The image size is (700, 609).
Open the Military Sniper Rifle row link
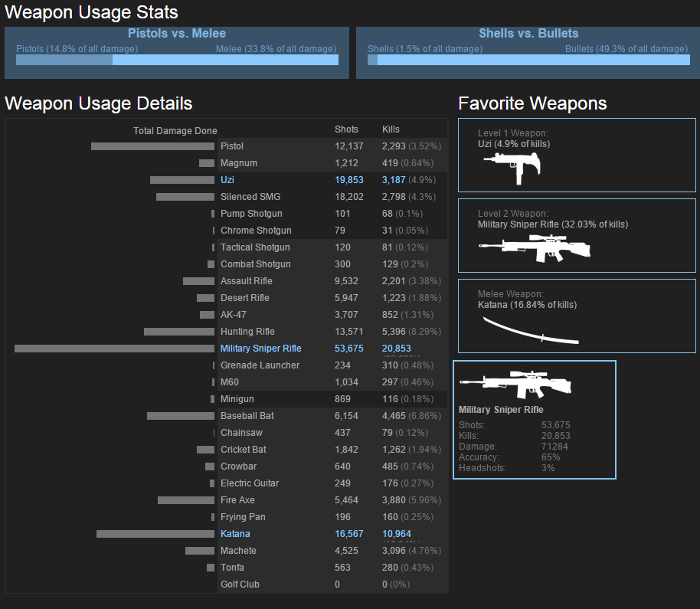261,349
